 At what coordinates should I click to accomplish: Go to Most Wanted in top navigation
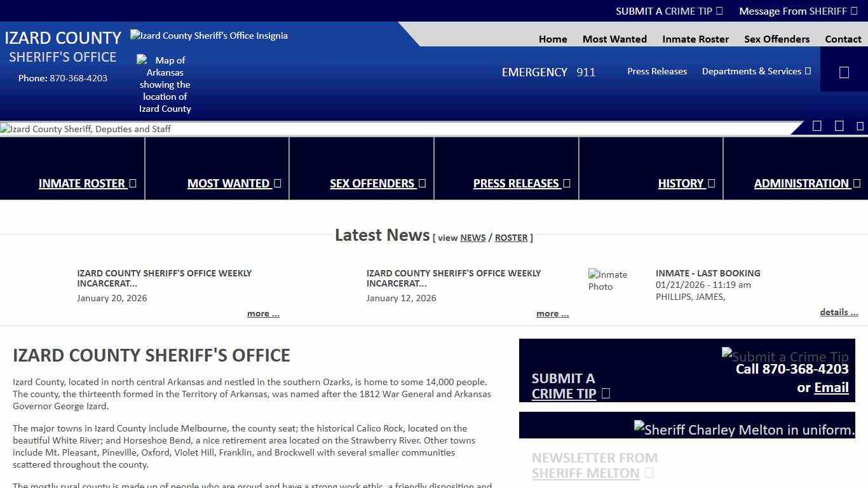click(x=614, y=39)
